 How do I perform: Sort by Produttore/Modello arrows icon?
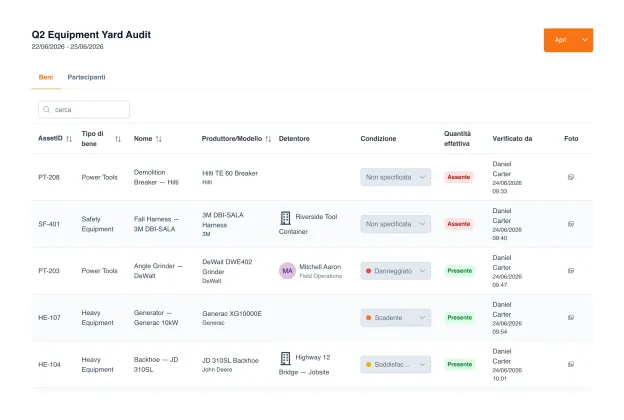(268, 139)
